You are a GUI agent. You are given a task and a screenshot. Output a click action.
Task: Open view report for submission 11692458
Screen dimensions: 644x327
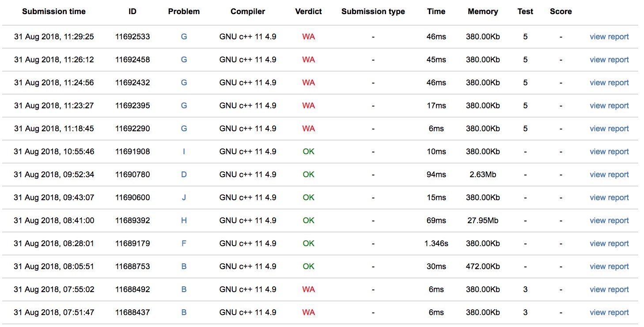click(x=609, y=60)
